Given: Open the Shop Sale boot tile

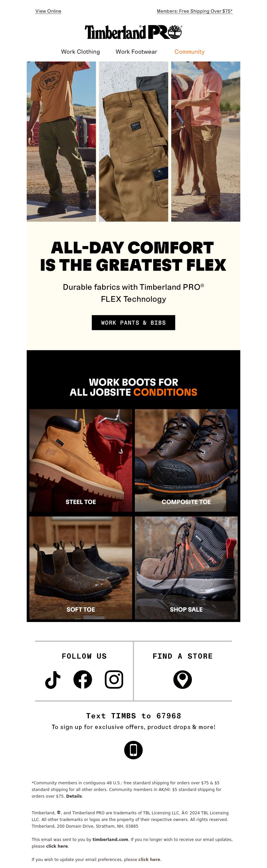Looking at the screenshot, I should click(x=186, y=568).
